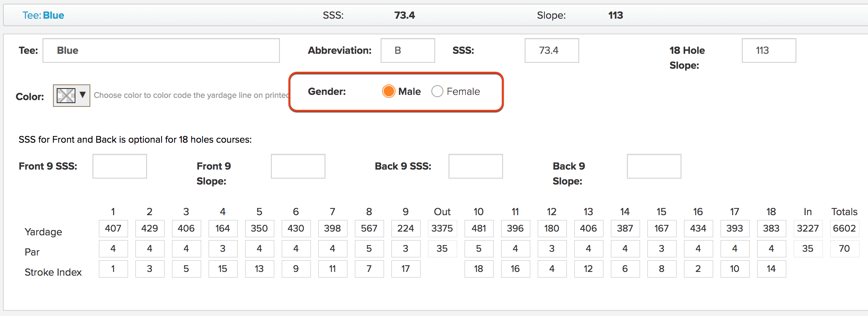The width and height of the screenshot is (868, 316).
Task: Click hole 16 stroke index field
Action: pyautogui.click(x=698, y=269)
